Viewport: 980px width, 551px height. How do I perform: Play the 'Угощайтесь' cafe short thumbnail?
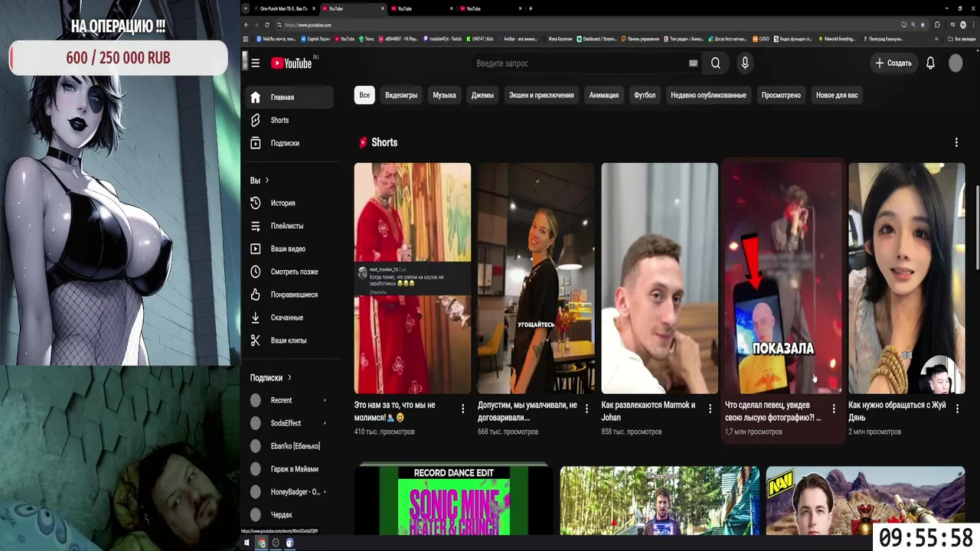(x=536, y=278)
